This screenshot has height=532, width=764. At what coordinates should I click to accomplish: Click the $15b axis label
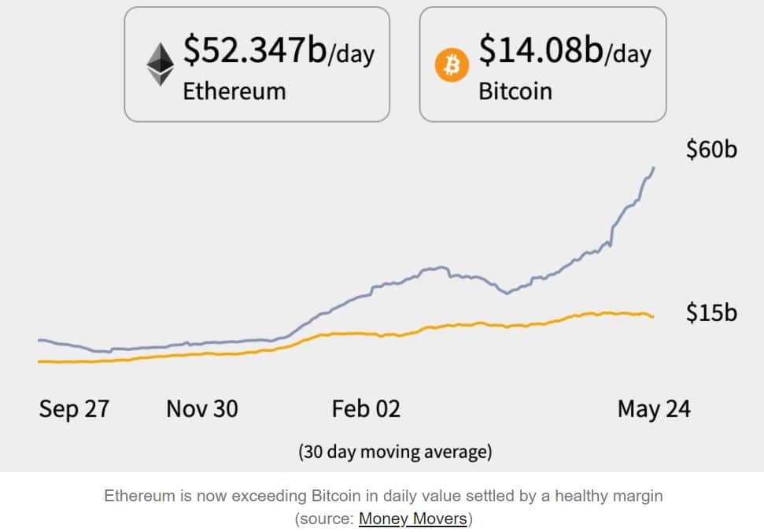[x=711, y=312]
